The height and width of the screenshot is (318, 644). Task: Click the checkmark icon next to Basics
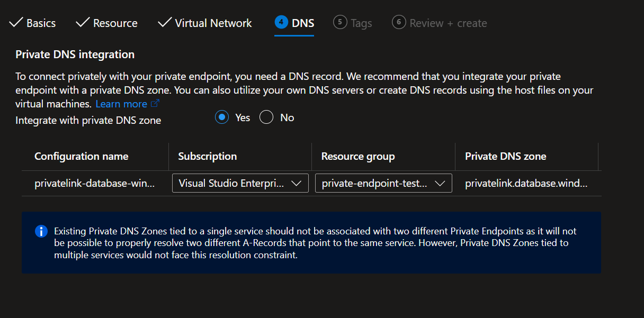[16, 22]
